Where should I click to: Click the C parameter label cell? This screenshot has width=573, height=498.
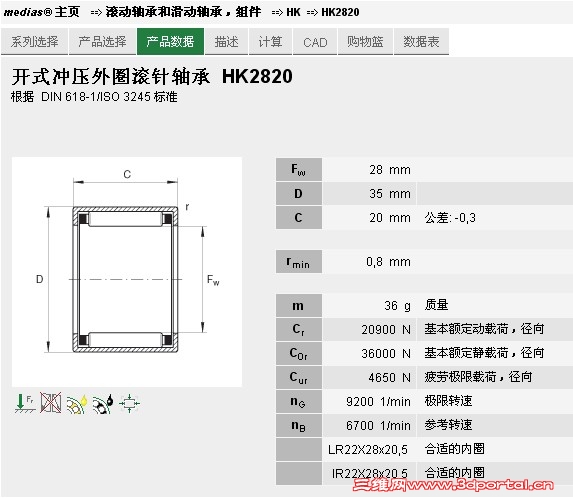[299, 217]
